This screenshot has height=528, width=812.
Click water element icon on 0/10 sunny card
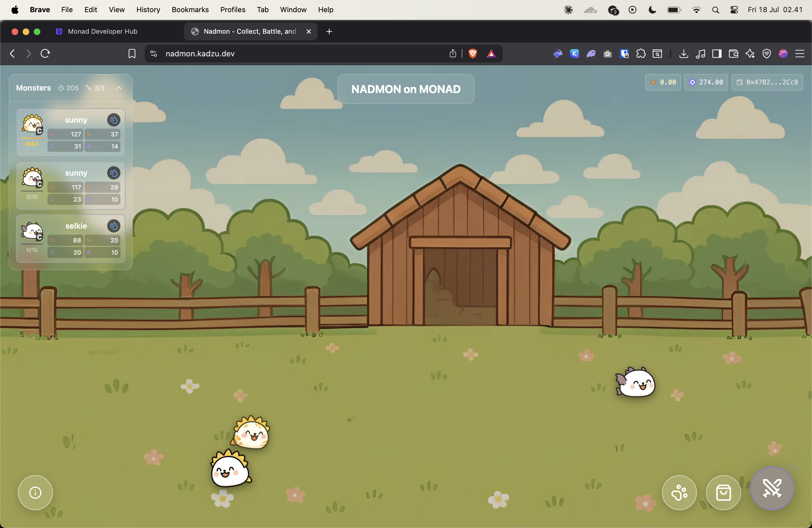(x=114, y=173)
